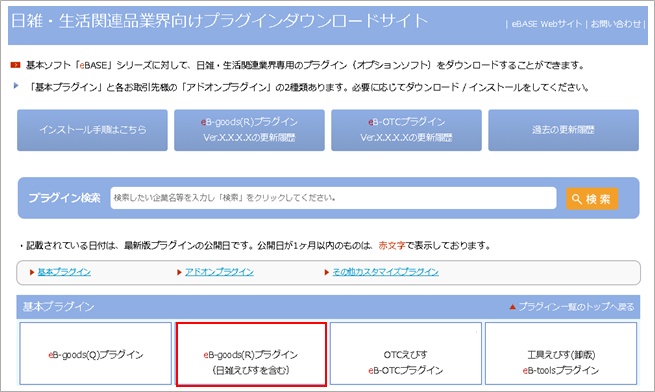Click the magnifier icon in 検索 button
Screen dimensions: 655x392
[577, 199]
